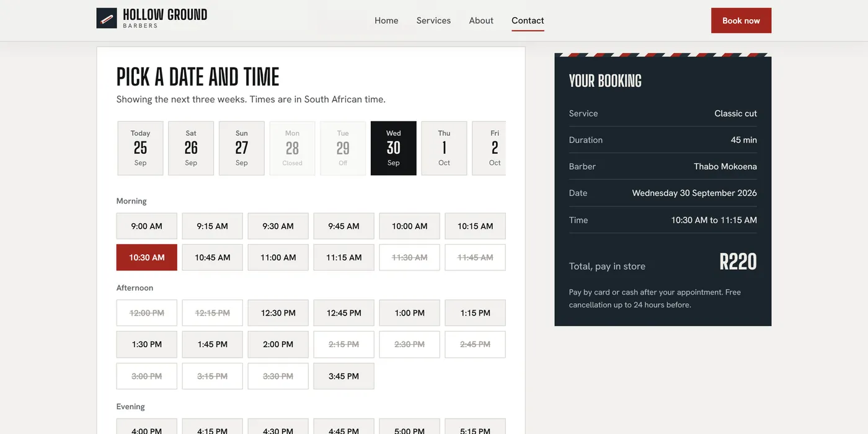
Task: Click the 10:30 AM to 11:15 AM value
Action: point(714,220)
